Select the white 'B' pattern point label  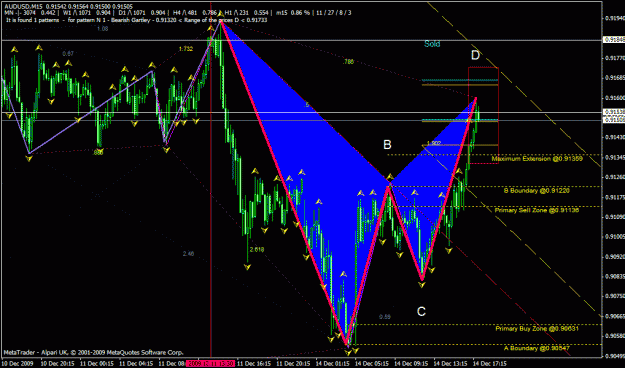coord(387,144)
